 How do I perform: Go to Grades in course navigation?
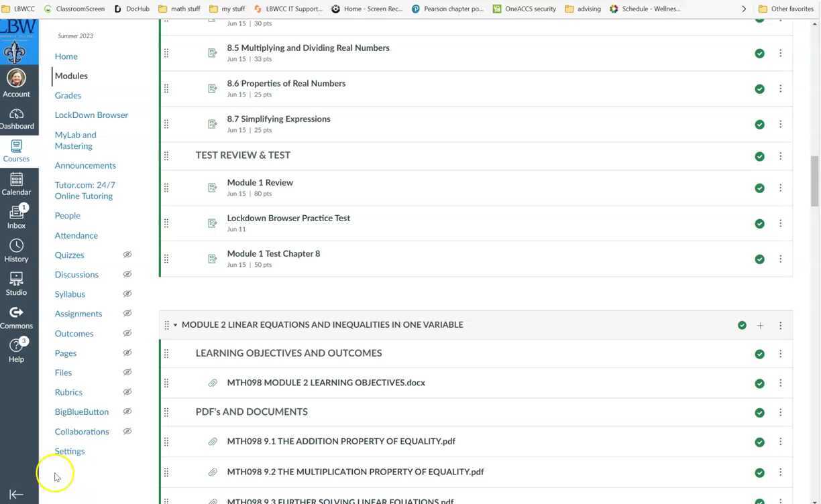(x=68, y=95)
